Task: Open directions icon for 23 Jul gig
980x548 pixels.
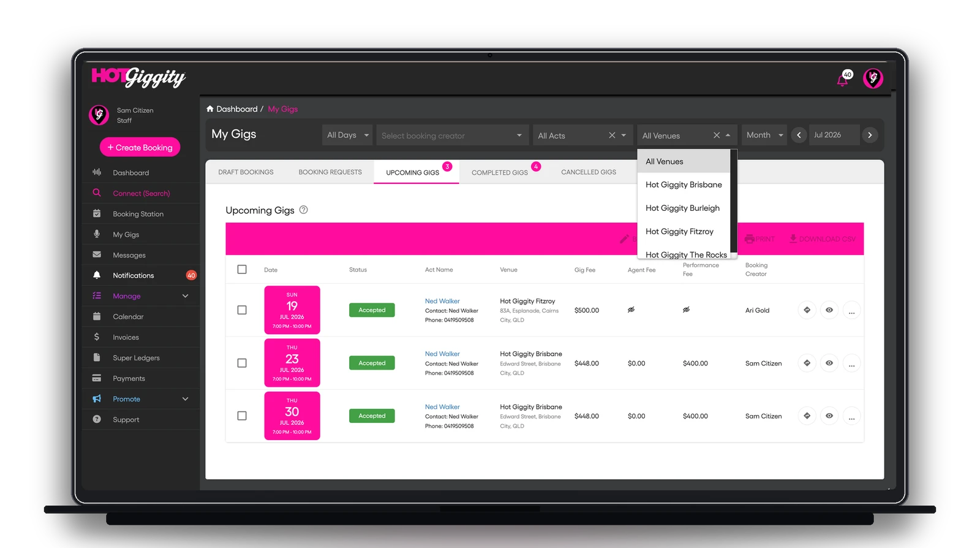Action: click(x=807, y=363)
